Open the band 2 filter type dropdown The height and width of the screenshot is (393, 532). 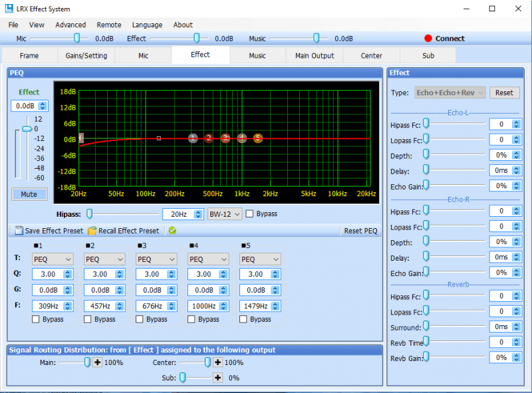point(104,259)
